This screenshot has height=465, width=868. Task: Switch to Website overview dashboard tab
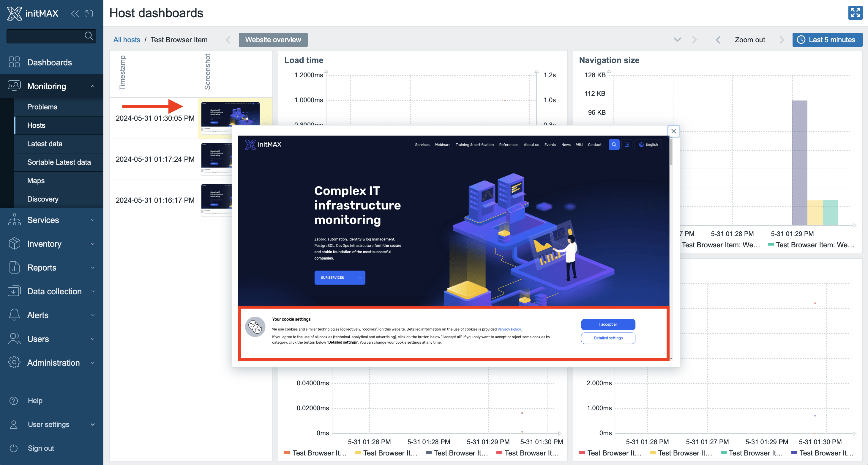(273, 40)
